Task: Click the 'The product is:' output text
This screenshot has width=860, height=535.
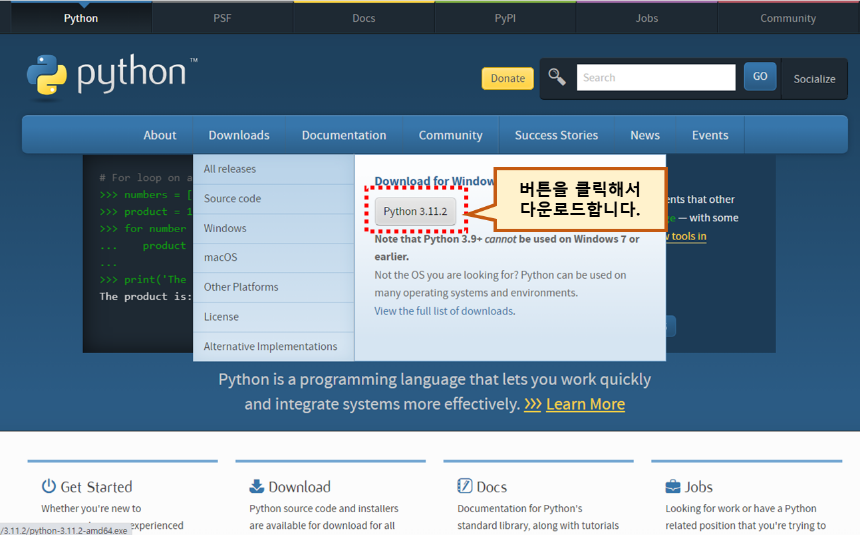Action: click(x=146, y=296)
